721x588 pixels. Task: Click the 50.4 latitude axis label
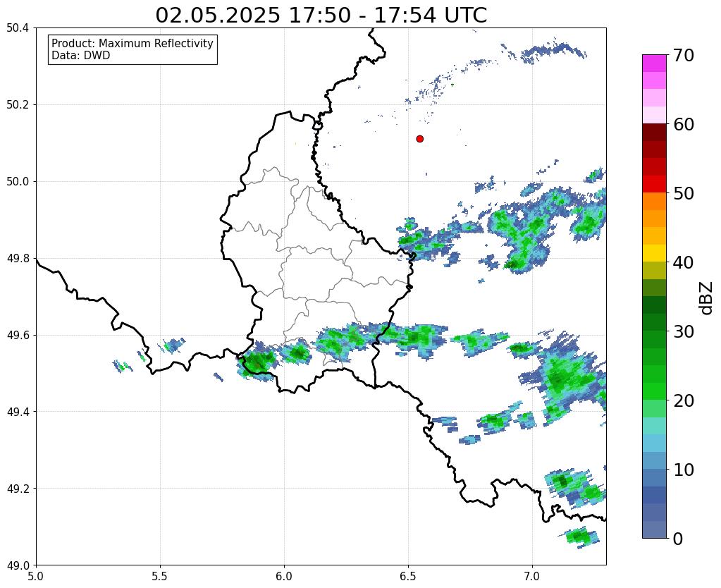coord(18,28)
